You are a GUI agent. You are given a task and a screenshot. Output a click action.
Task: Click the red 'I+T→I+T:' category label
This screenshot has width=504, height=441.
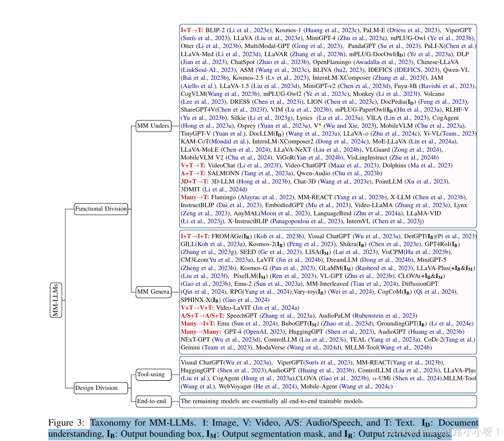click(x=195, y=236)
